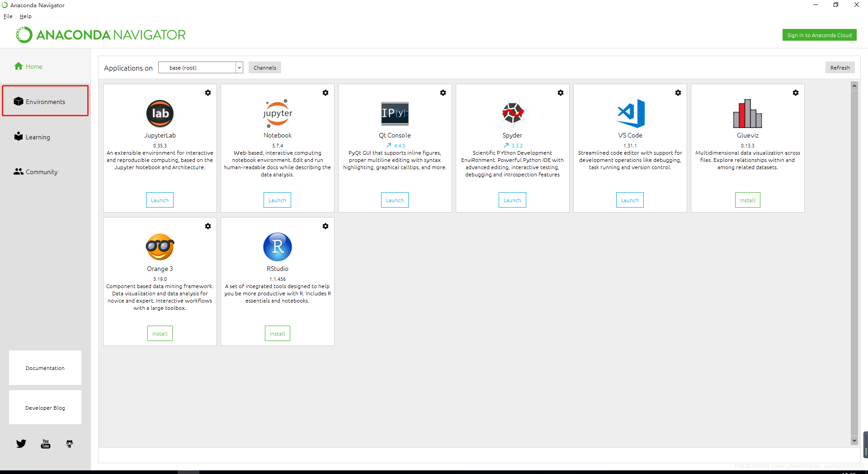Open the Documentation link box
This screenshot has width=868, height=474.
pyautogui.click(x=45, y=368)
